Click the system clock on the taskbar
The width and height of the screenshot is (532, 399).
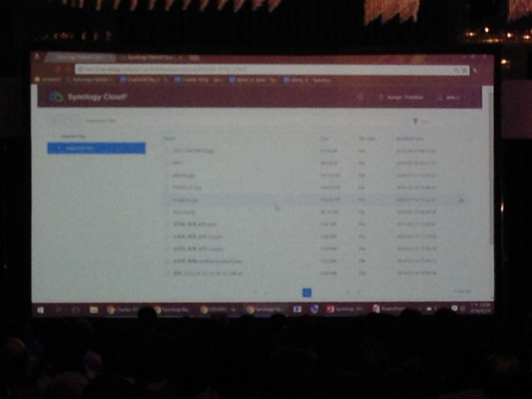tap(480, 308)
